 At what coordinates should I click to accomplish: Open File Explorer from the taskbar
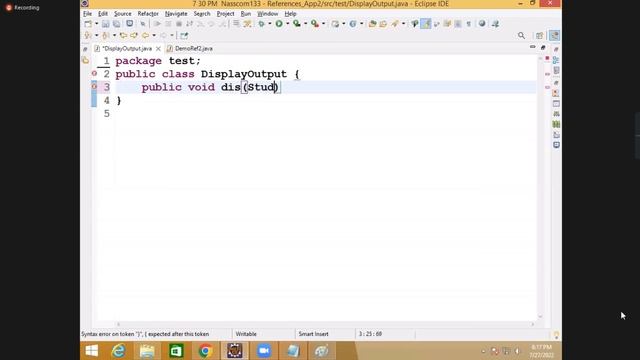[147, 351]
